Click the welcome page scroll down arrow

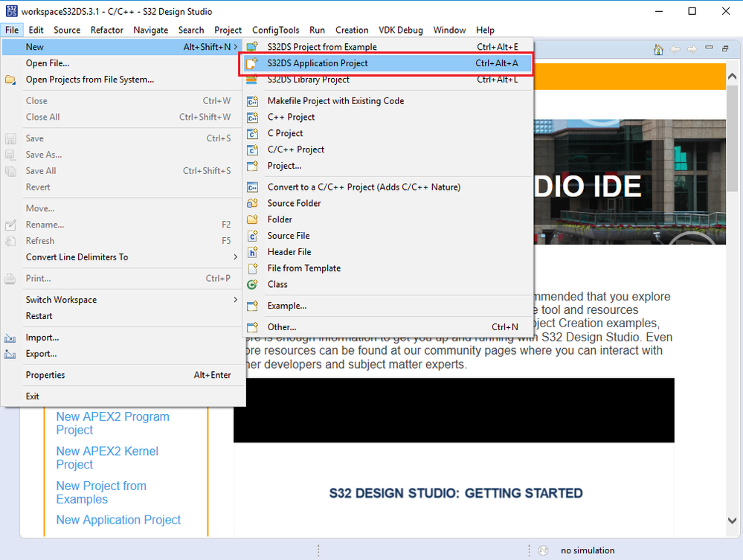click(732, 520)
